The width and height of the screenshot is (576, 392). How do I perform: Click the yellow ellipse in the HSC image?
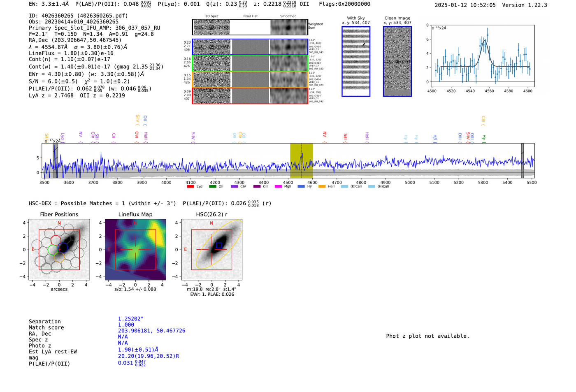218,244
